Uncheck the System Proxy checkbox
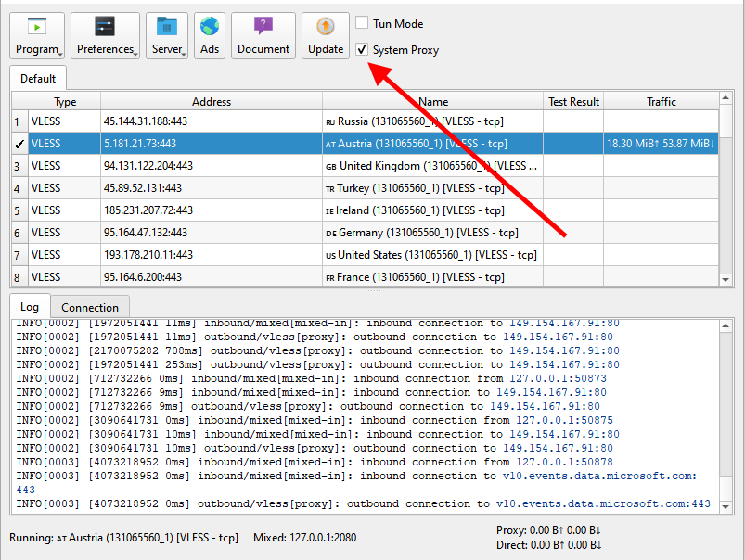 click(362, 49)
